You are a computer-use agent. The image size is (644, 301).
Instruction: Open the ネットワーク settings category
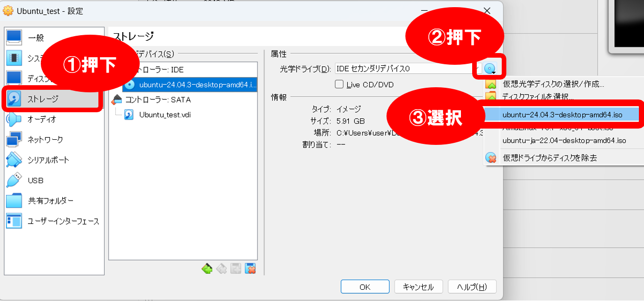click(45, 139)
